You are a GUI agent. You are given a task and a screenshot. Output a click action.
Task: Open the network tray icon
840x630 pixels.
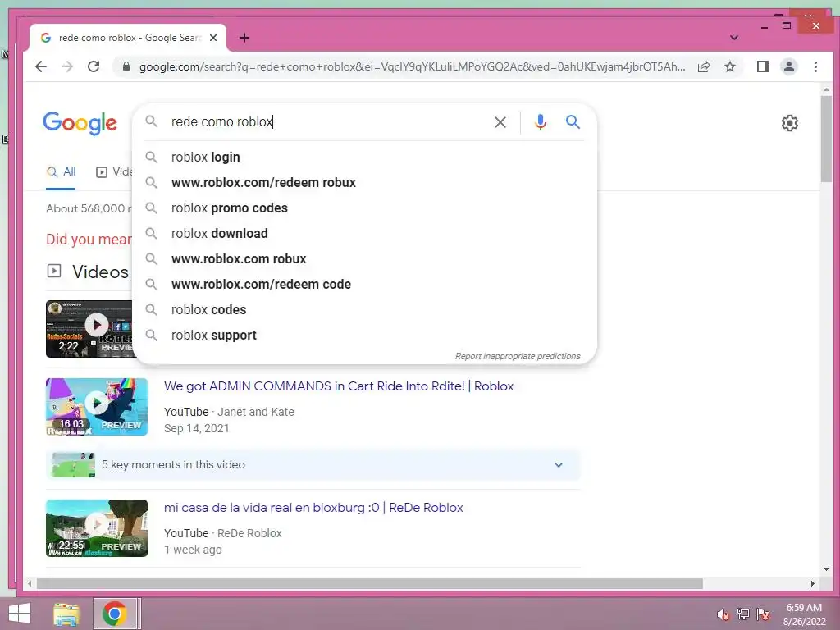tap(743, 614)
